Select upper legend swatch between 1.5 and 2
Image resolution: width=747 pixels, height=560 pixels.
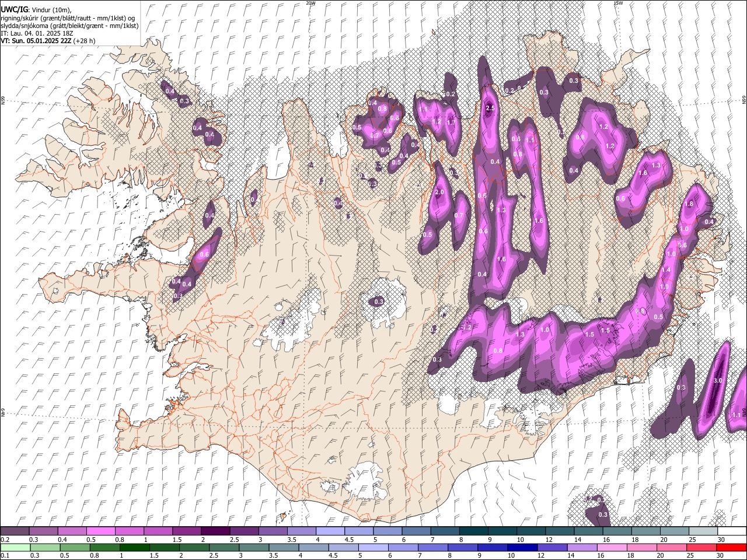pos(186,531)
